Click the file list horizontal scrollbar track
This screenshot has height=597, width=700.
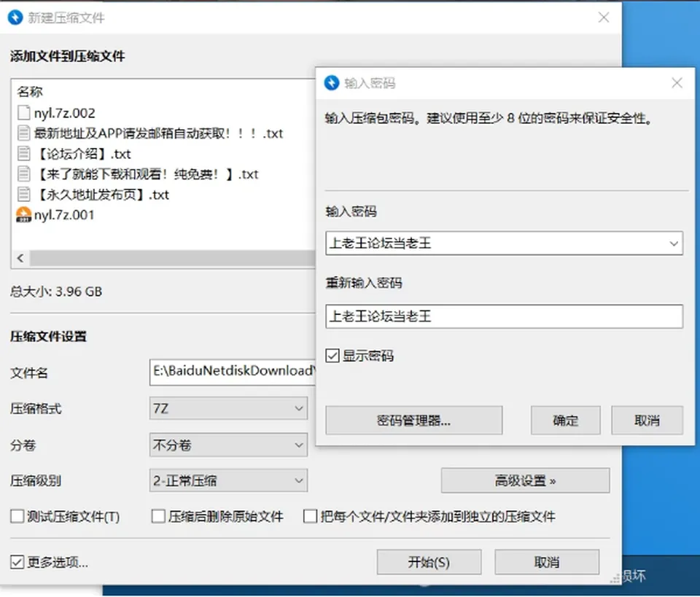pyautogui.click(x=172, y=258)
